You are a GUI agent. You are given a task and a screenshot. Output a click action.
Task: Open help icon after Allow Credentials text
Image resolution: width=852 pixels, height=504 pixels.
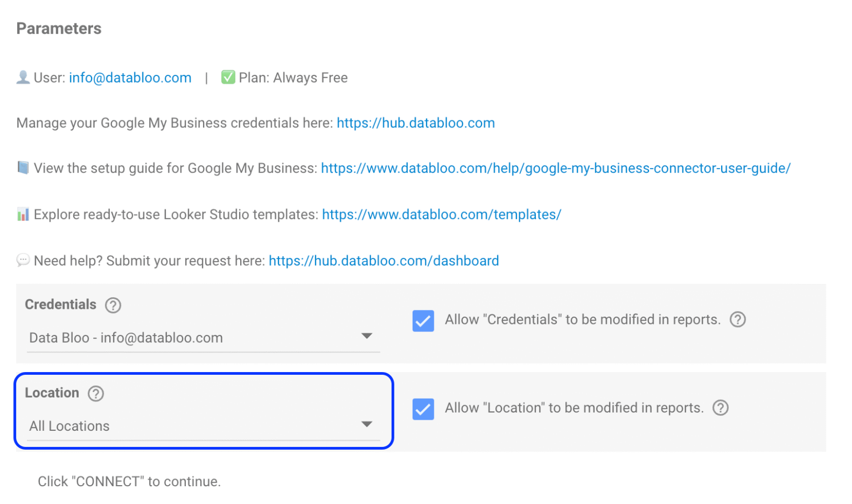click(738, 319)
